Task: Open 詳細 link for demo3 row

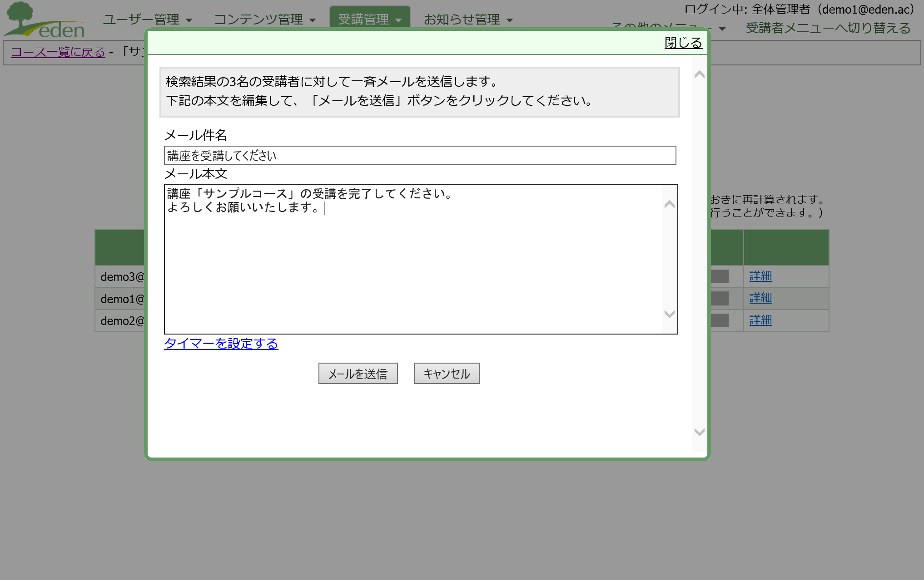Action: tap(760, 276)
